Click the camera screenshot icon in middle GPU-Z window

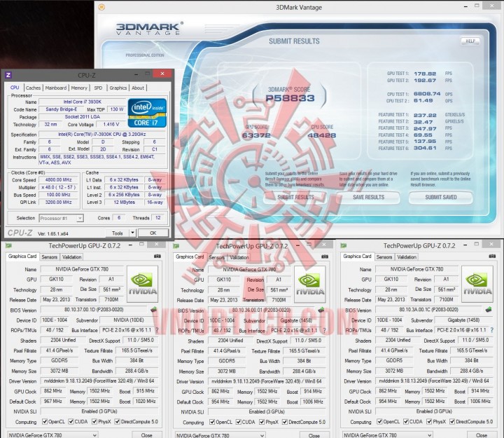325,256
